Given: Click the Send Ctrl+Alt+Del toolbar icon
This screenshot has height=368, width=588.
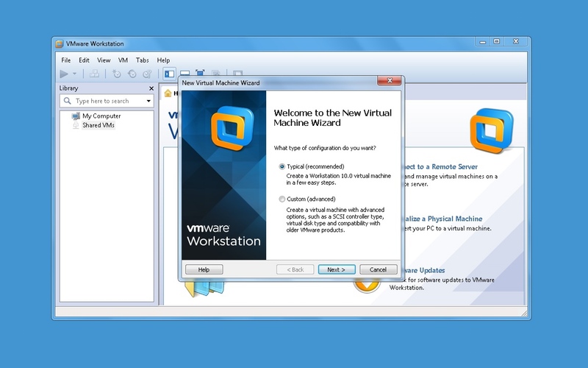Looking at the screenshot, I should (94, 74).
